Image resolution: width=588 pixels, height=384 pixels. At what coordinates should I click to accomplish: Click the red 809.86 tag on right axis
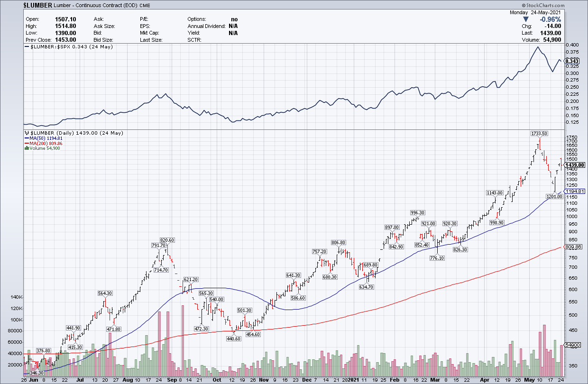(x=573, y=247)
